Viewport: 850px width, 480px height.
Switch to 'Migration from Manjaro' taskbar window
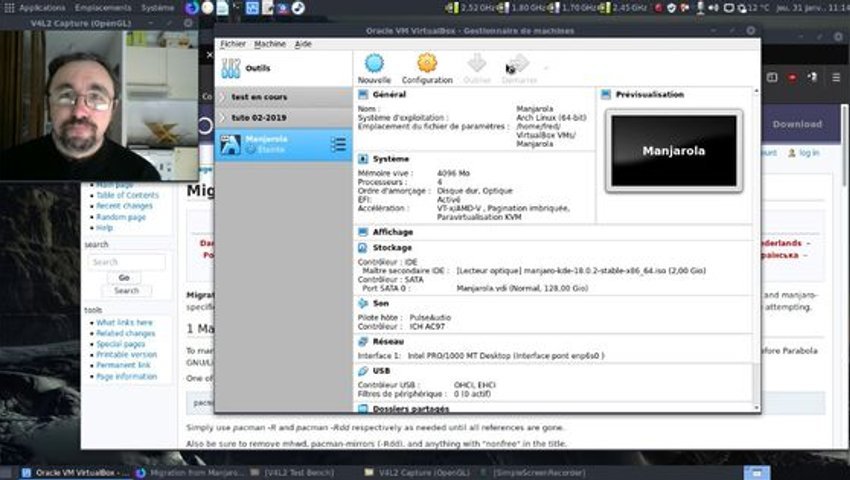[x=191, y=473]
